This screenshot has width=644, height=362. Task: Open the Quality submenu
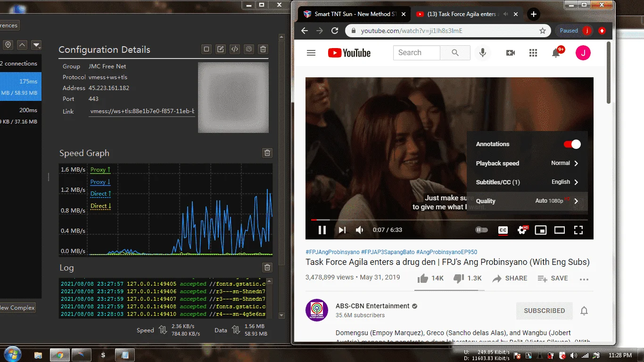click(527, 201)
